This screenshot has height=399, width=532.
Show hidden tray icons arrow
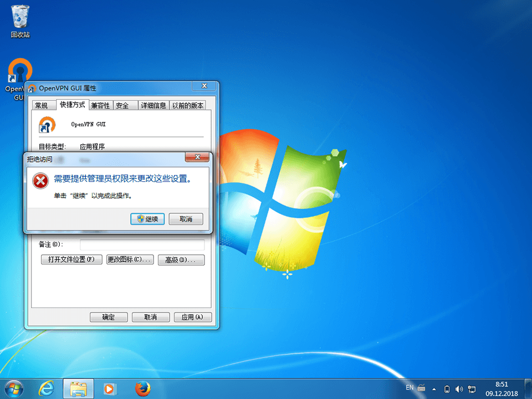tap(434, 389)
